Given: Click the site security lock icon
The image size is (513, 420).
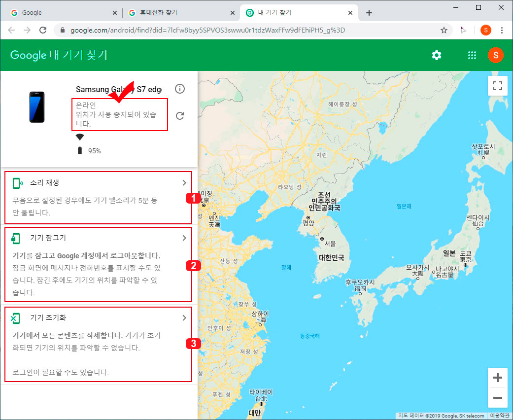Looking at the screenshot, I should (x=63, y=30).
